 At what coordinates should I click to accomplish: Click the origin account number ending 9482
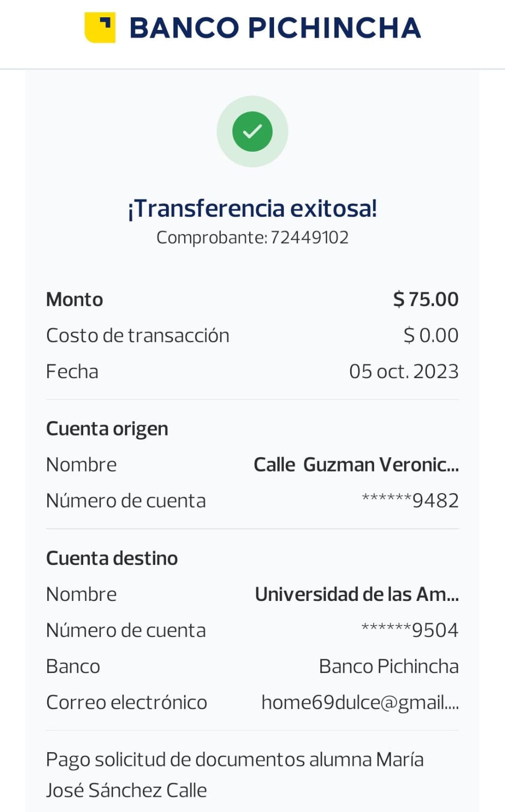pyautogui.click(x=410, y=501)
